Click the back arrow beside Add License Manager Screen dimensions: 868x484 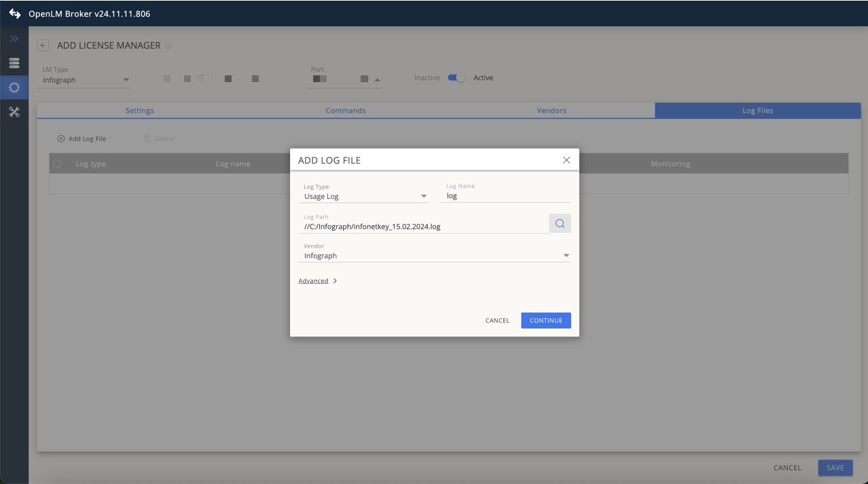tap(43, 45)
